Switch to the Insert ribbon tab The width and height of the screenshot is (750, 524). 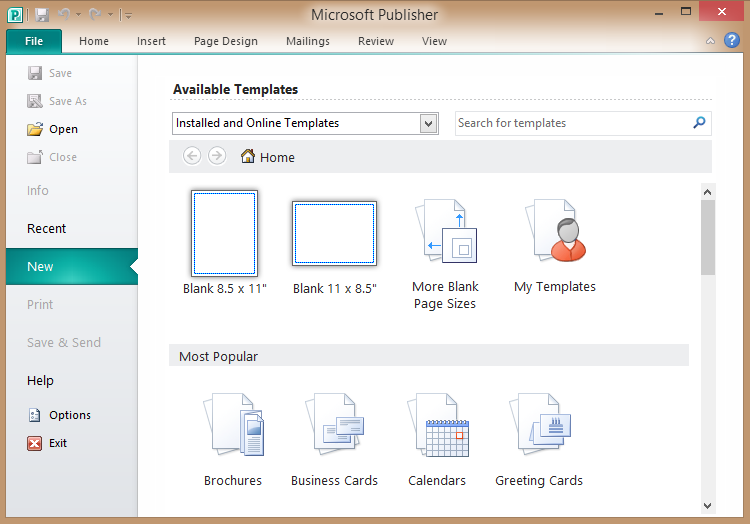[151, 41]
